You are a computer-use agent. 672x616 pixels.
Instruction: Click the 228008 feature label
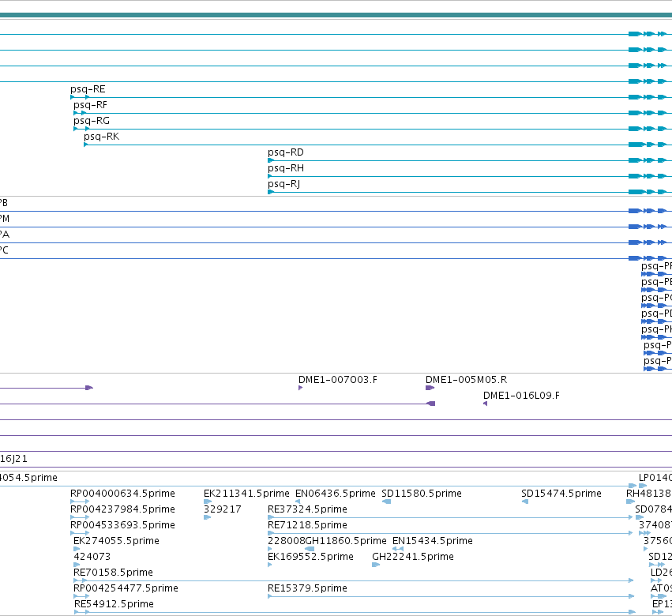(287, 541)
